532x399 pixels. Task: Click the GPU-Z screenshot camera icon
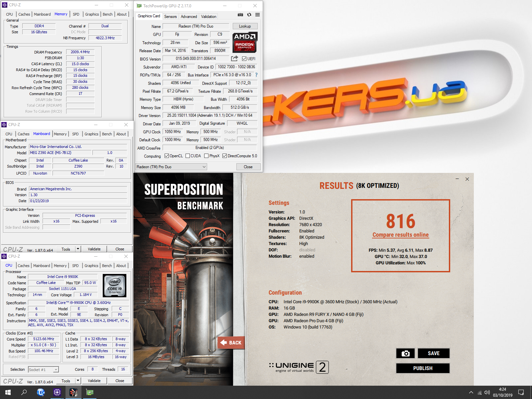pyautogui.click(x=240, y=15)
